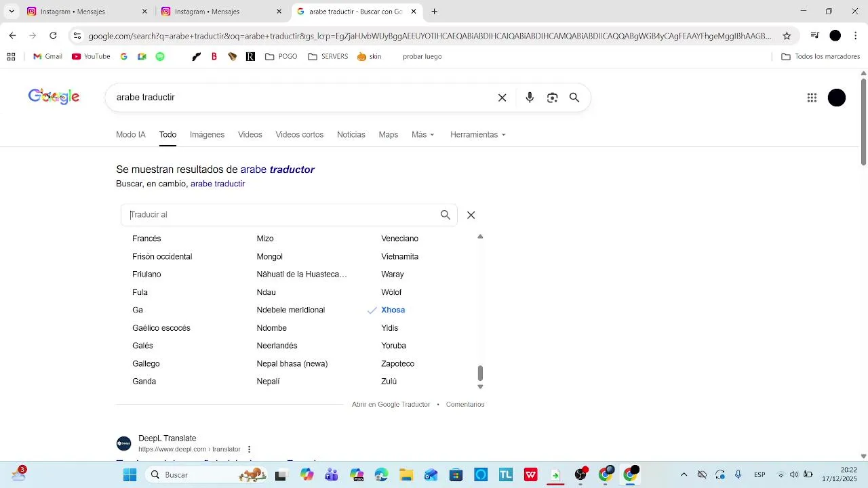Choose Vietnamita from the list
This screenshot has width=868, height=488.
pos(399,257)
